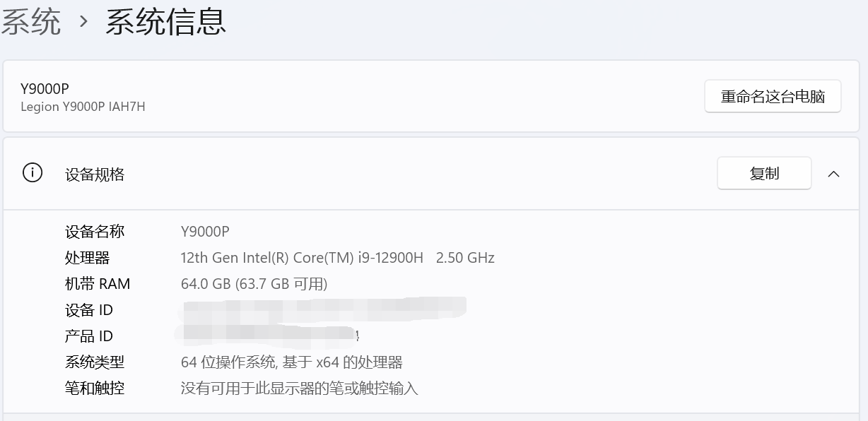Image resolution: width=868 pixels, height=421 pixels.
Task: Click the 机带 RAM label
Action: point(98,284)
